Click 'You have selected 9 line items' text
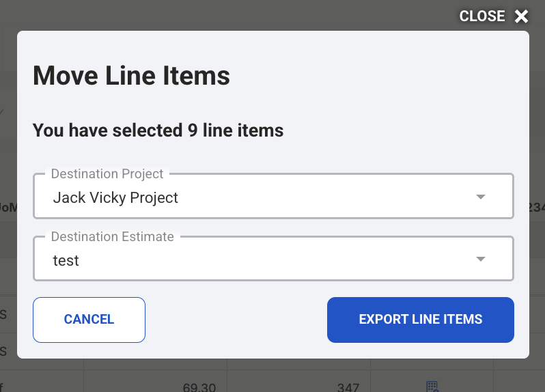 point(158,130)
